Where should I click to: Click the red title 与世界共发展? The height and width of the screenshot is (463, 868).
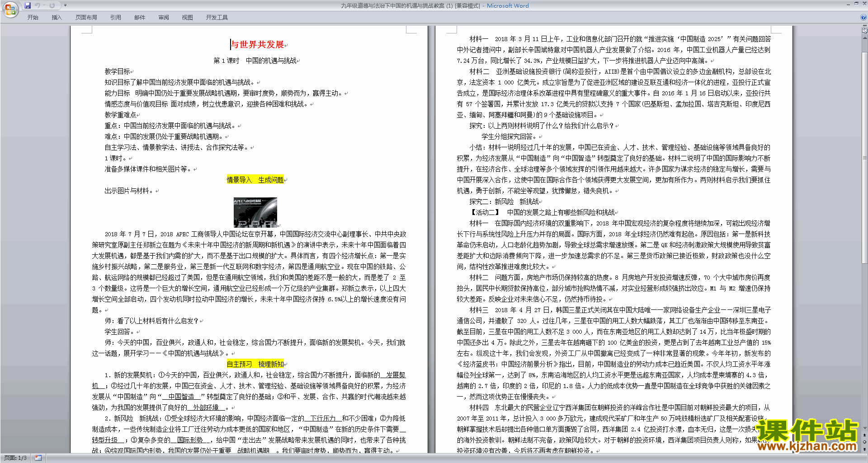pos(258,44)
